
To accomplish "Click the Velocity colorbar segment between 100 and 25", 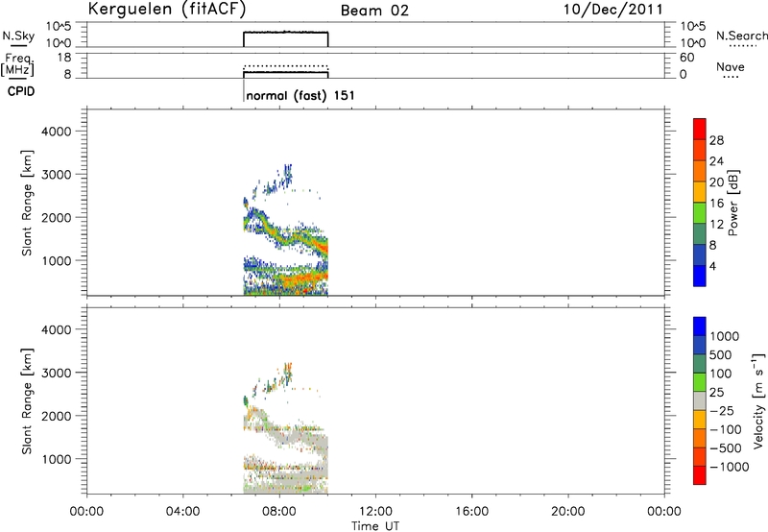I will (x=700, y=382).
